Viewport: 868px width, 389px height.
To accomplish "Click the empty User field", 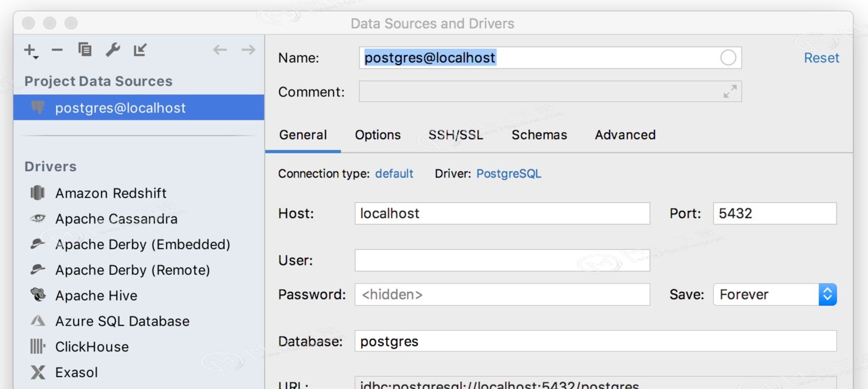I will click(502, 260).
